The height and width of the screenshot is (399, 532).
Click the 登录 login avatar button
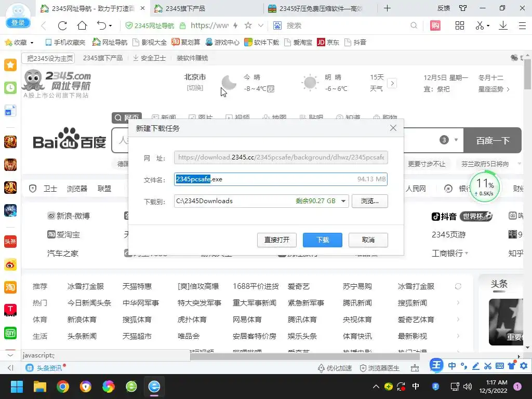[18, 22]
